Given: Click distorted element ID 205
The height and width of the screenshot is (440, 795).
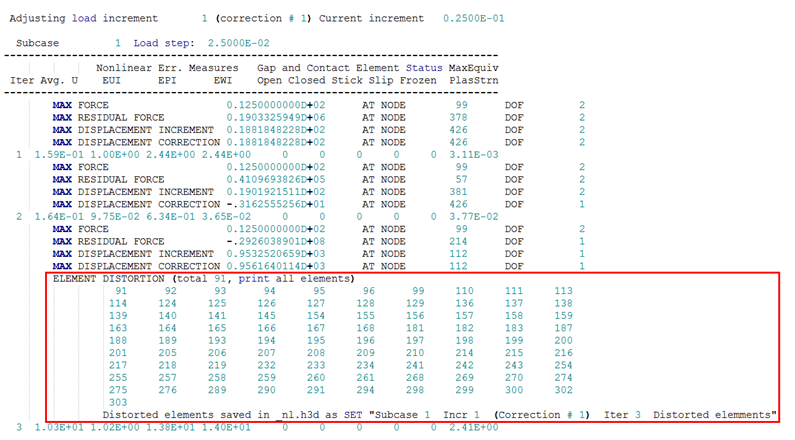Looking at the screenshot, I should tap(167, 353).
